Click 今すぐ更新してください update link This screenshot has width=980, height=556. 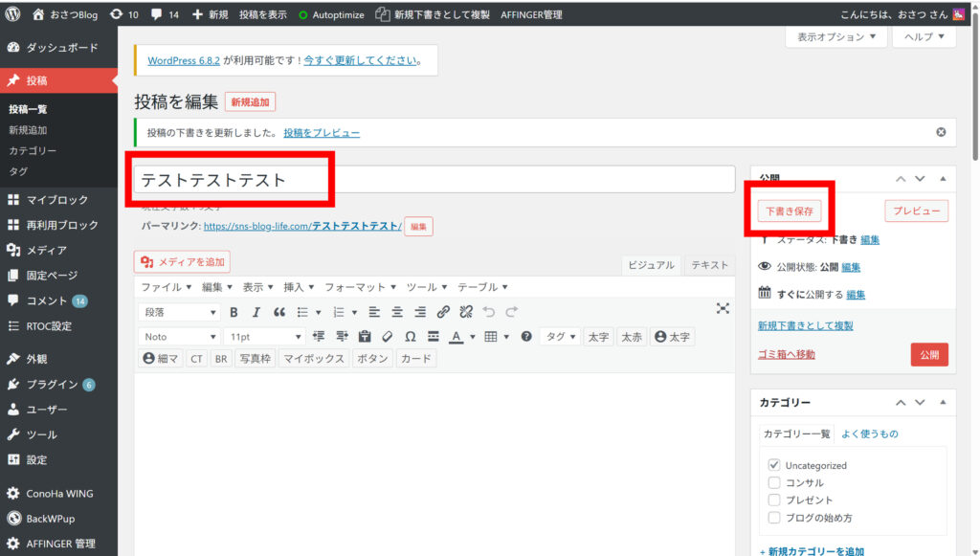(361, 60)
